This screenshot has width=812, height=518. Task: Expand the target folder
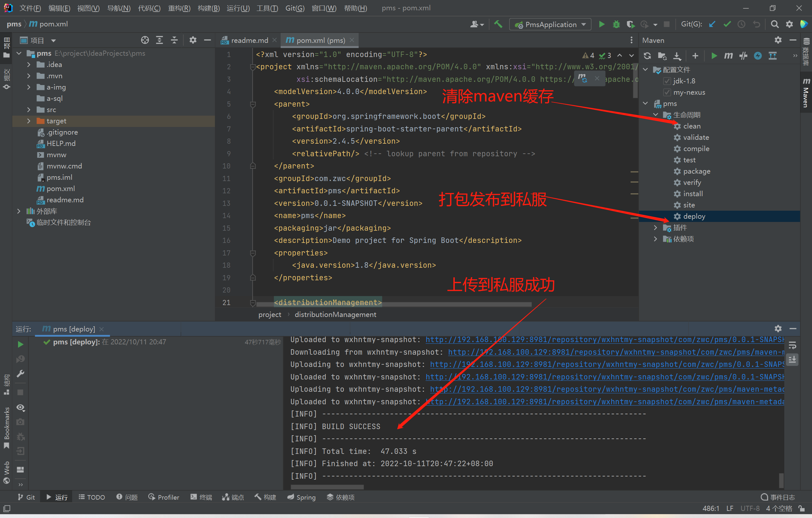29,121
